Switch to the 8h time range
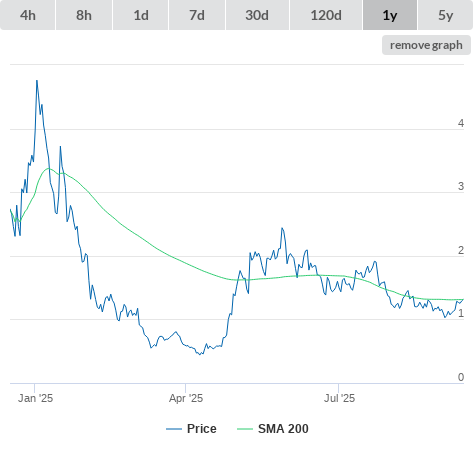The width and height of the screenshot is (474, 455). 84,15
